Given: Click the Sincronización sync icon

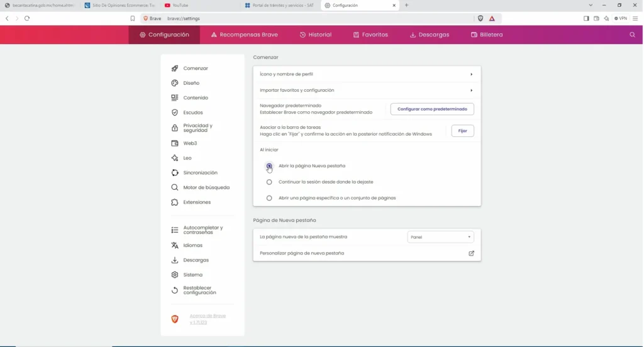Looking at the screenshot, I should pos(175,173).
